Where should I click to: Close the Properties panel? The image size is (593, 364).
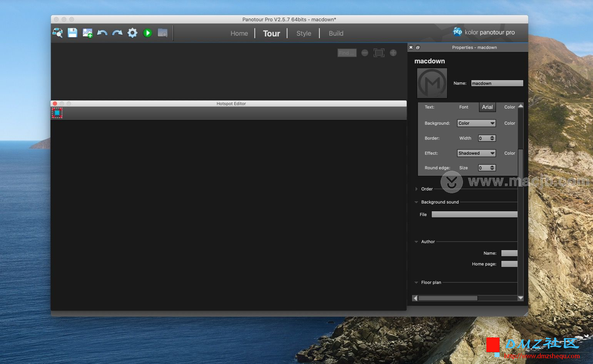(x=411, y=47)
